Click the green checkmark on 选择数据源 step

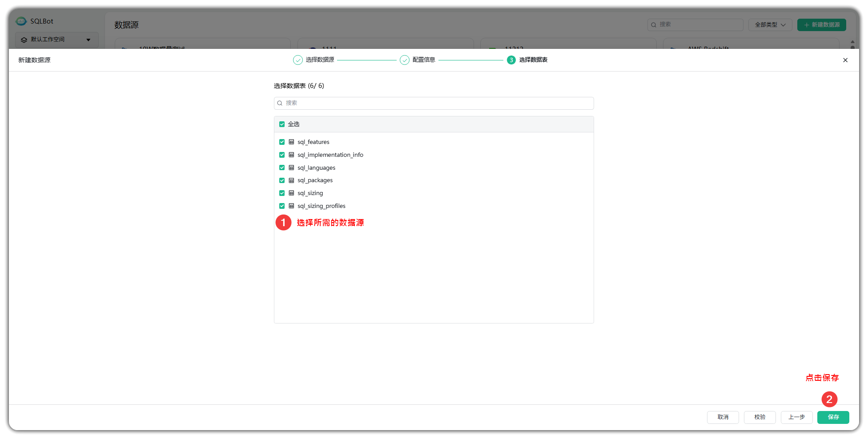297,60
